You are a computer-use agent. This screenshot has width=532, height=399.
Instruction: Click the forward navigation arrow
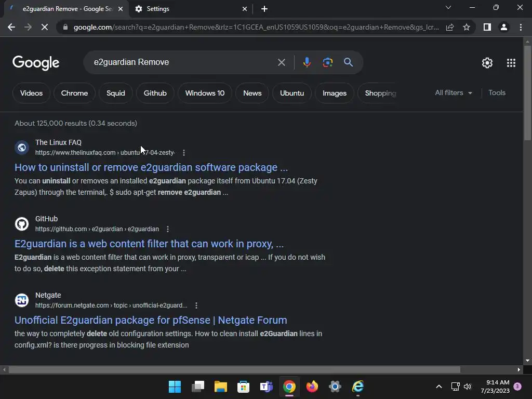pos(28,27)
